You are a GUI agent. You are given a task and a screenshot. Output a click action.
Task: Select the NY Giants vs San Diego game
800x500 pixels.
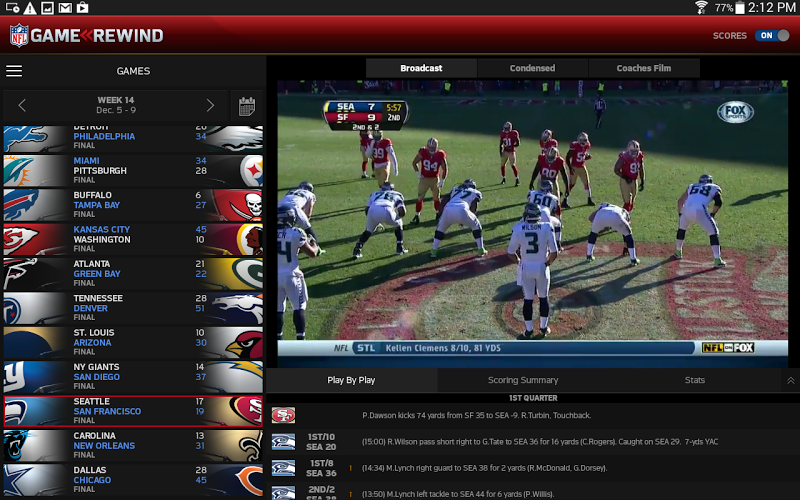click(x=133, y=377)
